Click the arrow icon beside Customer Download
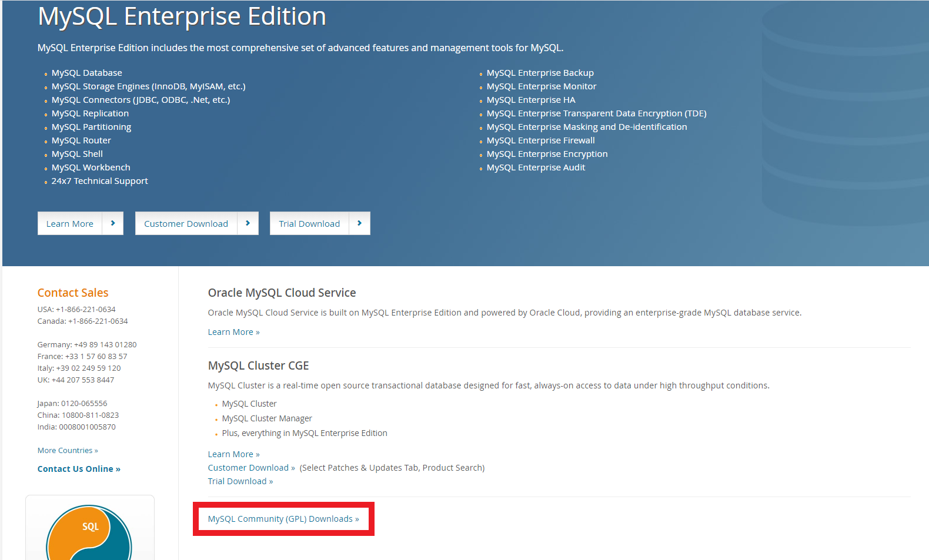Viewport: 929px width, 560px height. [248, 223]
